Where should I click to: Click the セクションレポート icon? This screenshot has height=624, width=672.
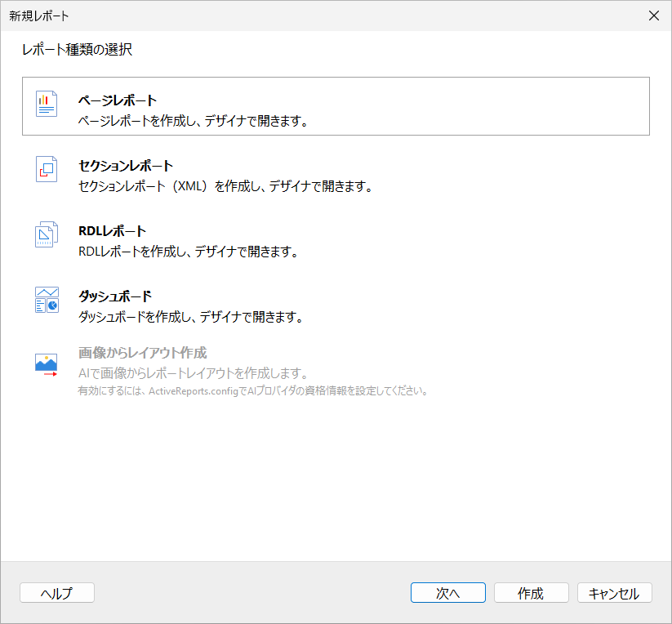click(47, 169)
